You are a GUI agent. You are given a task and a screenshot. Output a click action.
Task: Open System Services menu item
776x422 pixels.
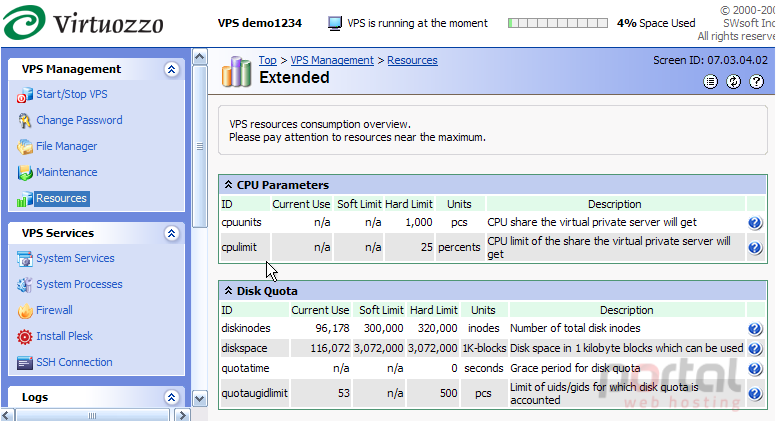click(75, 258)
